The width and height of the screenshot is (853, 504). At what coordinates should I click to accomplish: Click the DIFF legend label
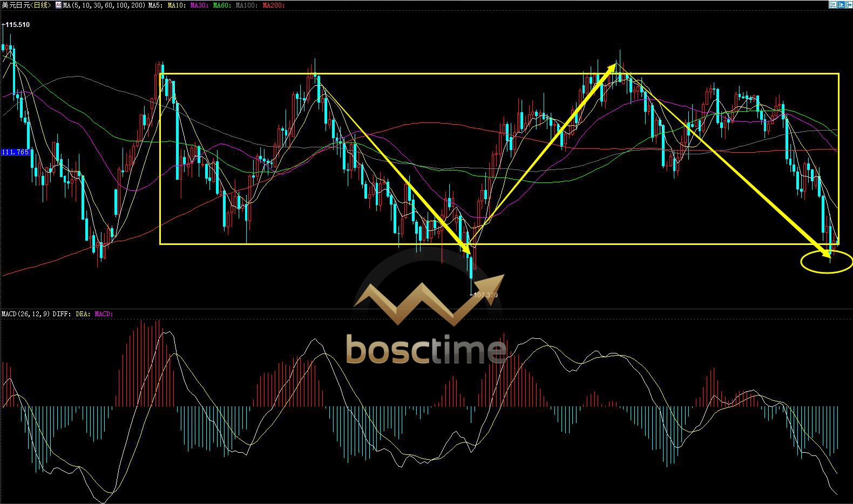(x=62, y=314)
